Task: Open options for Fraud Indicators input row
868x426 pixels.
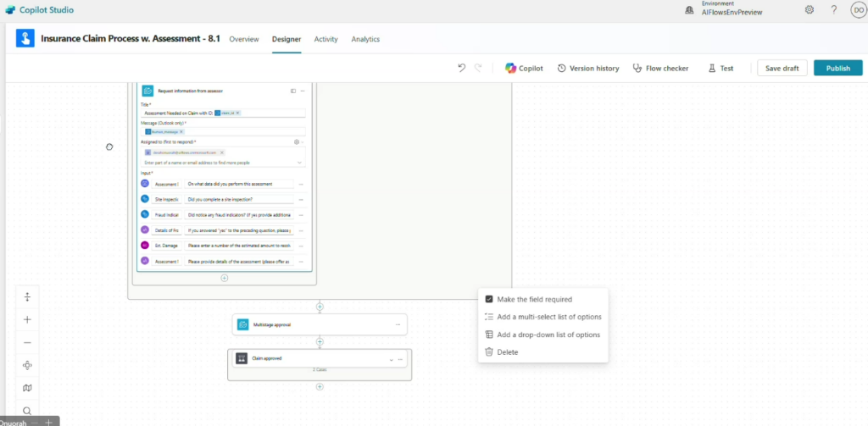Action: click(301, 214)
